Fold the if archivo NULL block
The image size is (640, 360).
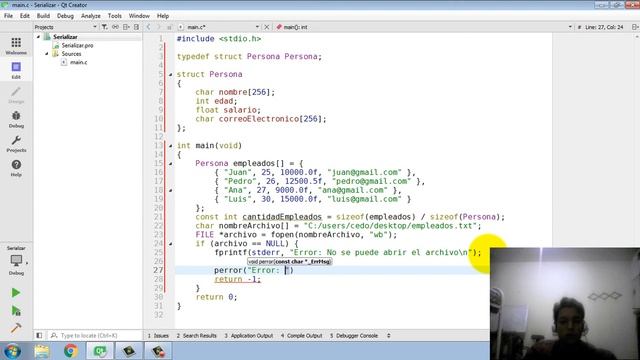pyautogui.click(x=170, y=244)
